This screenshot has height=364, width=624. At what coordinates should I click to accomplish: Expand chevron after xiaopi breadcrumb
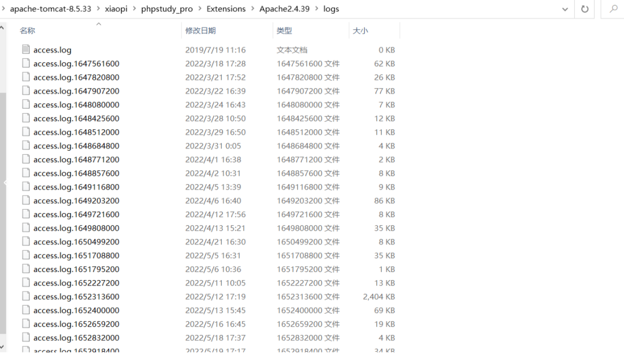pyautogui.click(x=134, y=9)
